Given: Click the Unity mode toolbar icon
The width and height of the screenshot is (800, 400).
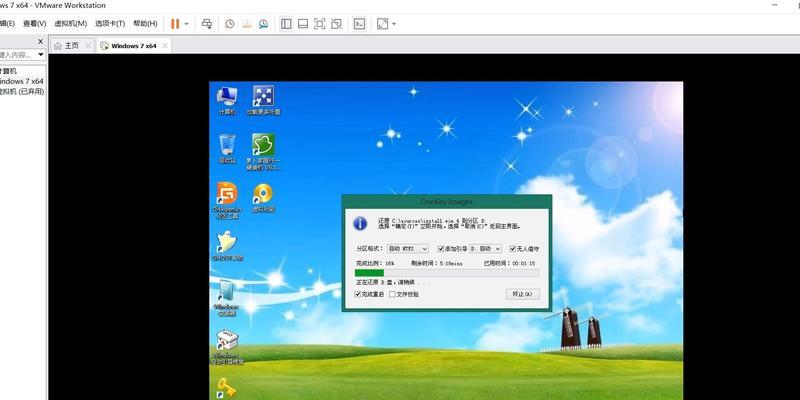Looking at the screenshot, I should coord(336,23).
